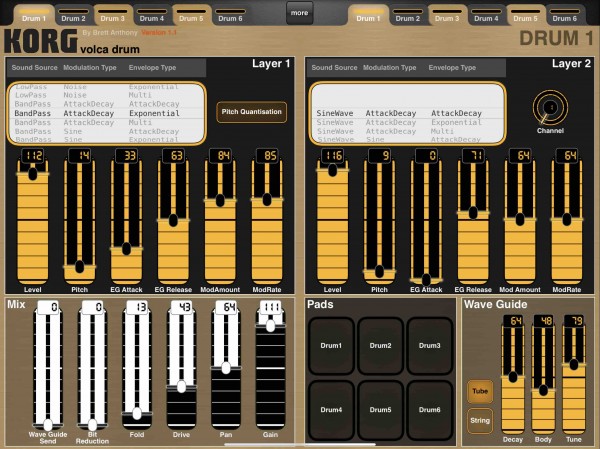Click the Wave Guide Tune slider handle

[574, 364]
